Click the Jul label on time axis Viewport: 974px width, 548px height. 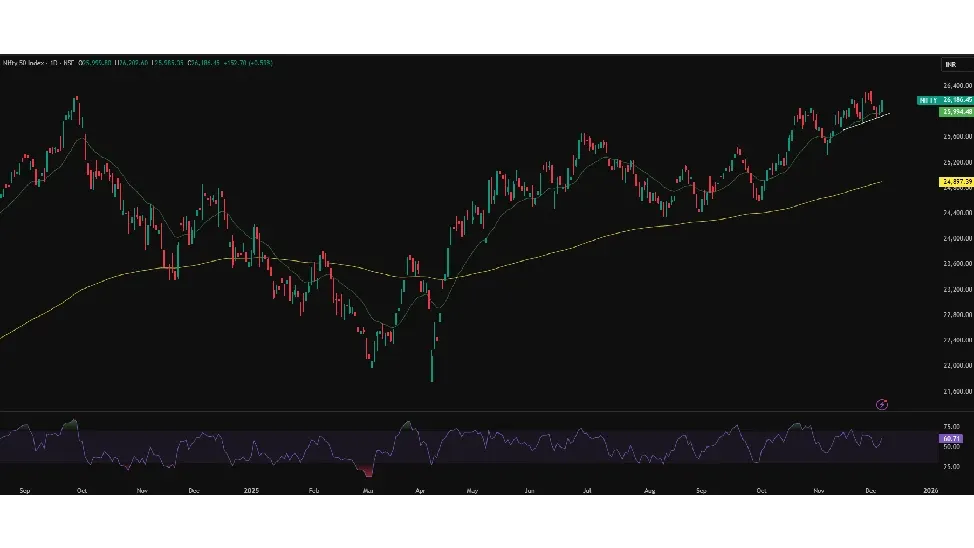588,491
